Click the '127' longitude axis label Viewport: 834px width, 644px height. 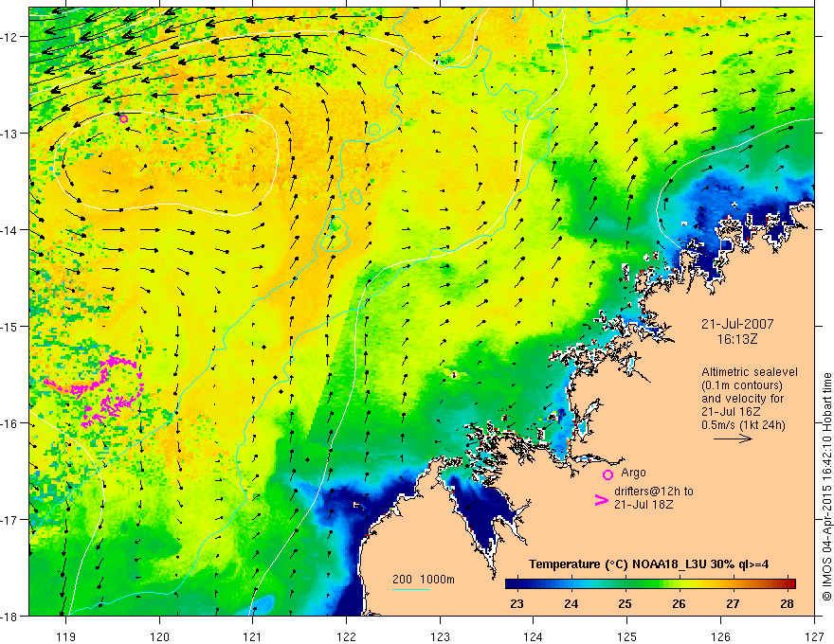pos(814,636)
